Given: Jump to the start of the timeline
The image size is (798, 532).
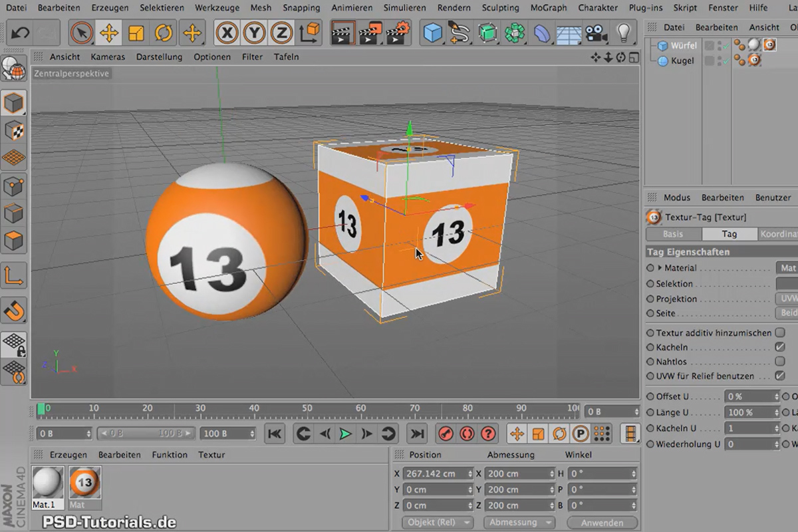Looking at the screenshot, I should pyautogui.click(x=275, y=434).
